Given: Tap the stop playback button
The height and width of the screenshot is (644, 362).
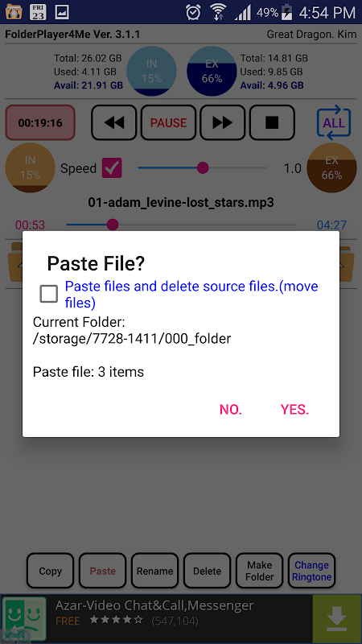Looking at the screenshot, I should coord(272,123).
